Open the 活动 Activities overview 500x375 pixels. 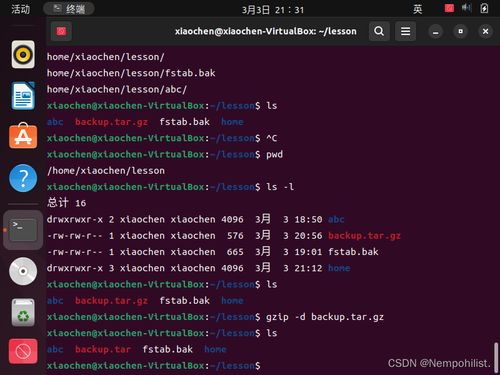coord(20,9)
